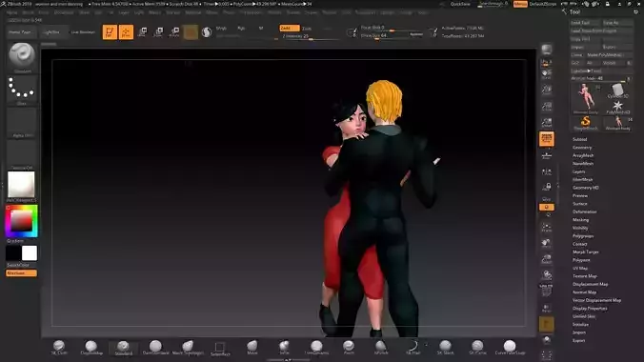
Task: Select the ClayBuildup brush
Action: click(91, 348)
